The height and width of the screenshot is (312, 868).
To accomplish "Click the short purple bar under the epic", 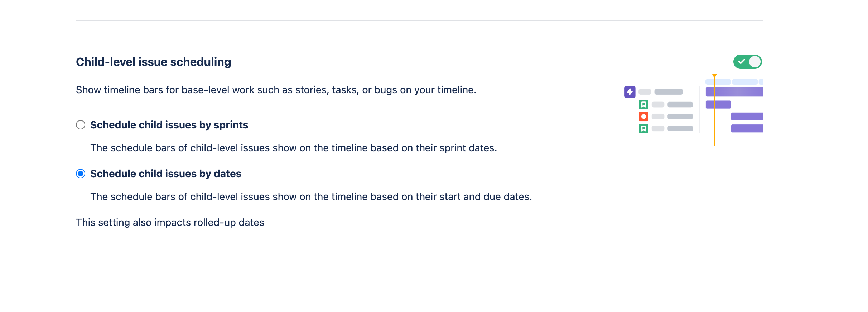I will pyautogui.click(x=718, y=104).
